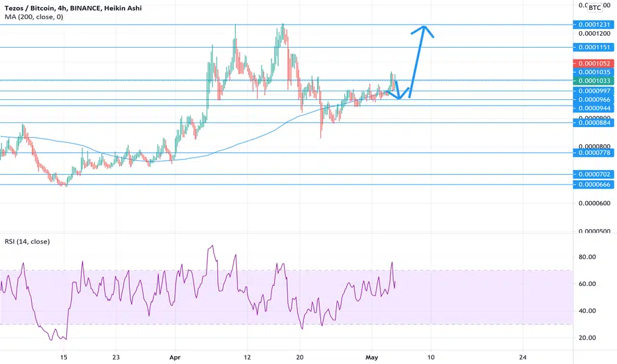Select the 0.0000666 price level label
This screenshot has width=617, height=364.
coord(593,185)
